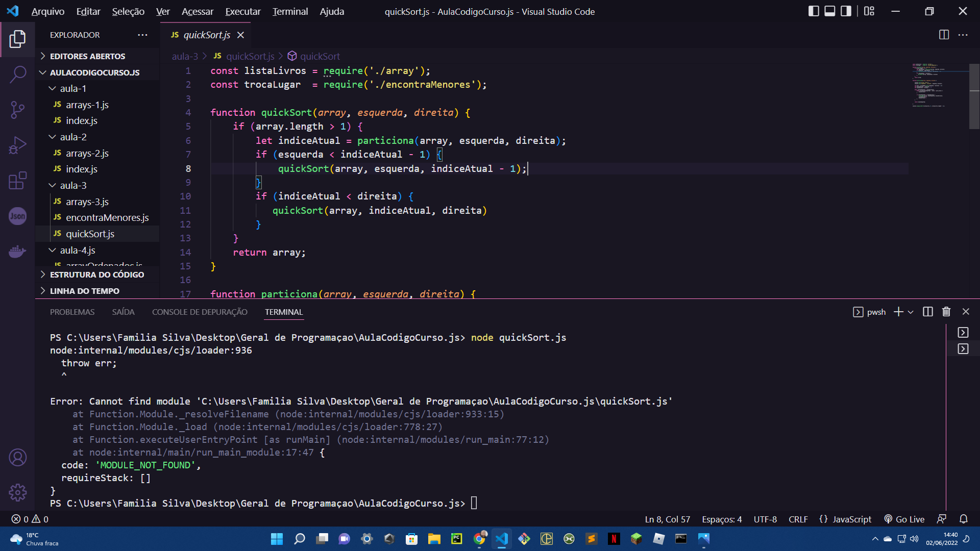Screen dimensions: 980x551
Task: Open the Arquivo menu
Action: pos(48,11)
